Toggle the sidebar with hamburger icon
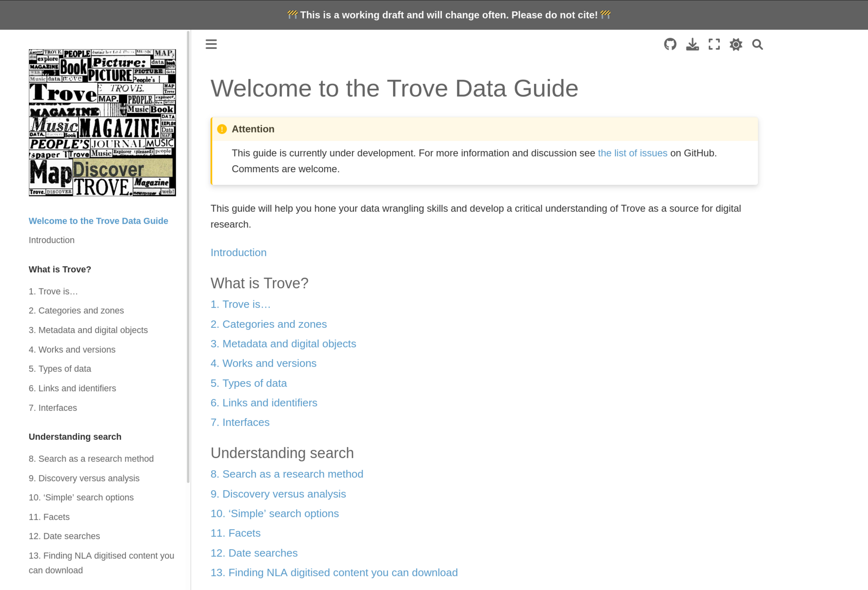 pos(211,44)
